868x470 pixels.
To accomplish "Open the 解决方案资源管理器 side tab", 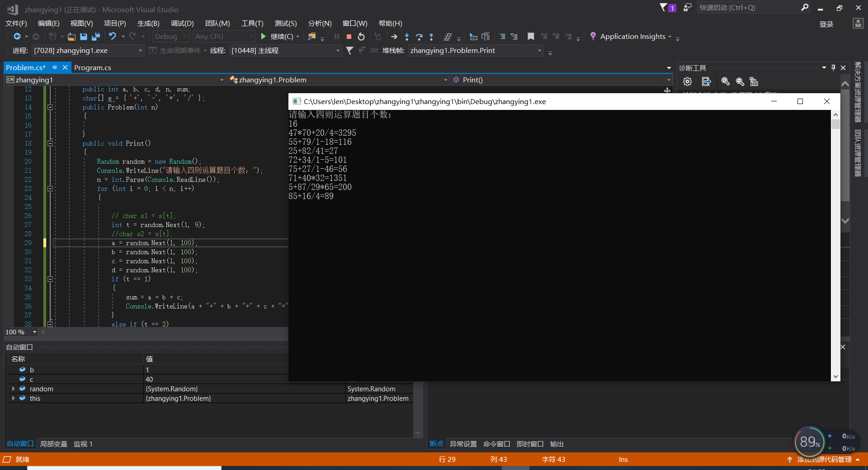I will point(858,92).
